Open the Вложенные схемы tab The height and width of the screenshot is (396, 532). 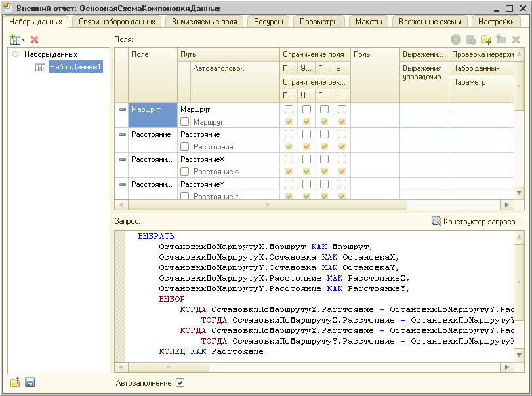(x=430, y=22)
